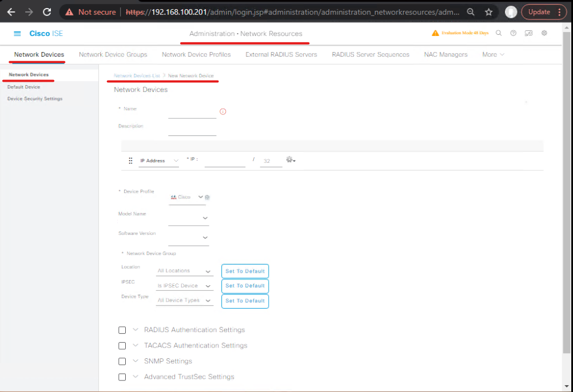
Task: Click the Name field info icon
Action: pos(223,111)
